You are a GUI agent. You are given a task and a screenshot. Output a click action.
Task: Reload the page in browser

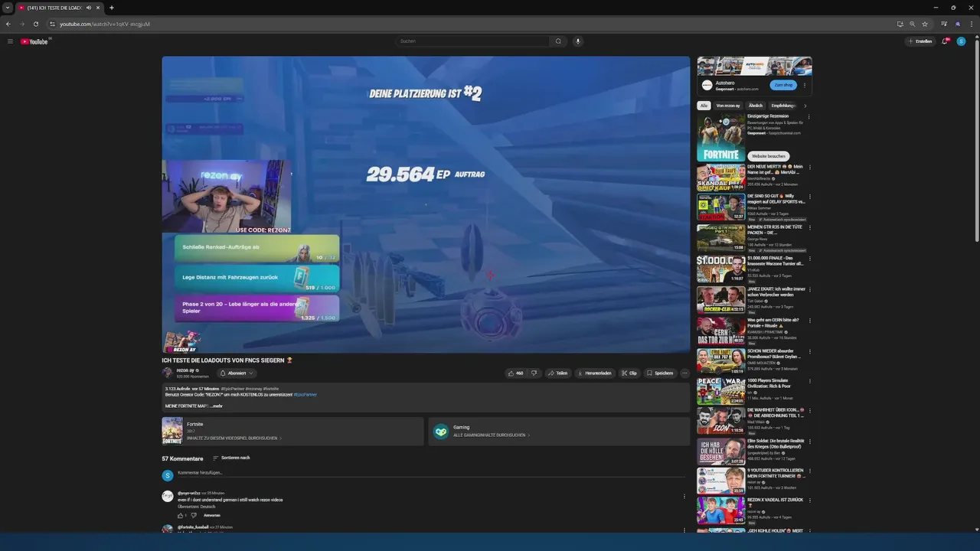point(35,24)
